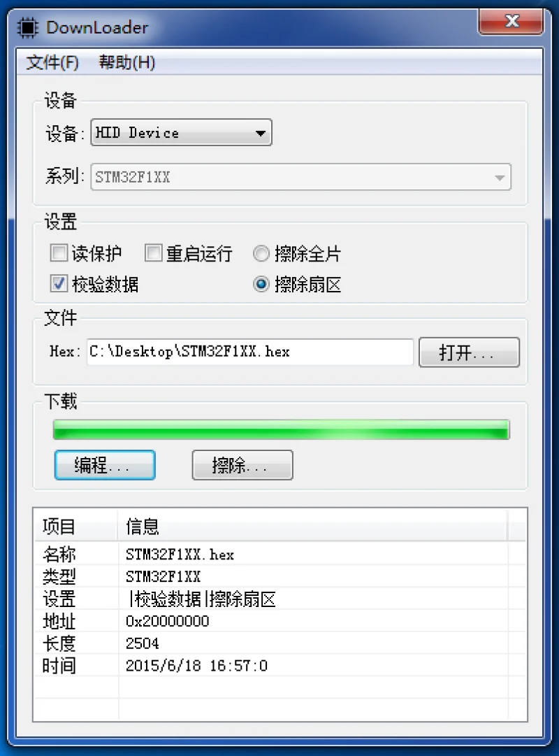Click the Hex file path field
The height and width of the screenshot is (756, 559).
click(250, 352)
